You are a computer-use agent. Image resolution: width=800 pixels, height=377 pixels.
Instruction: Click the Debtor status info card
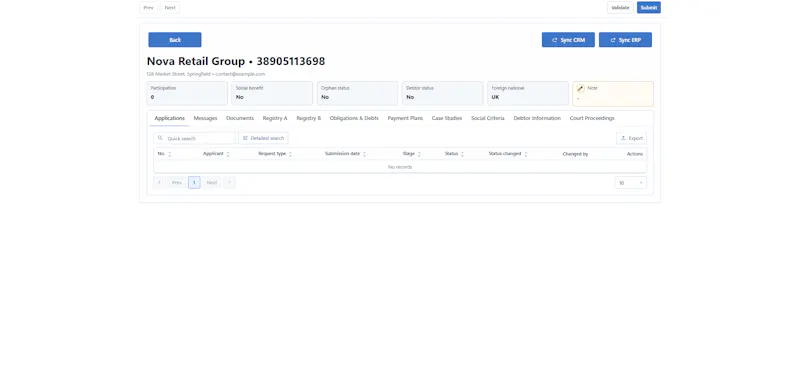(x=442, y=93)
